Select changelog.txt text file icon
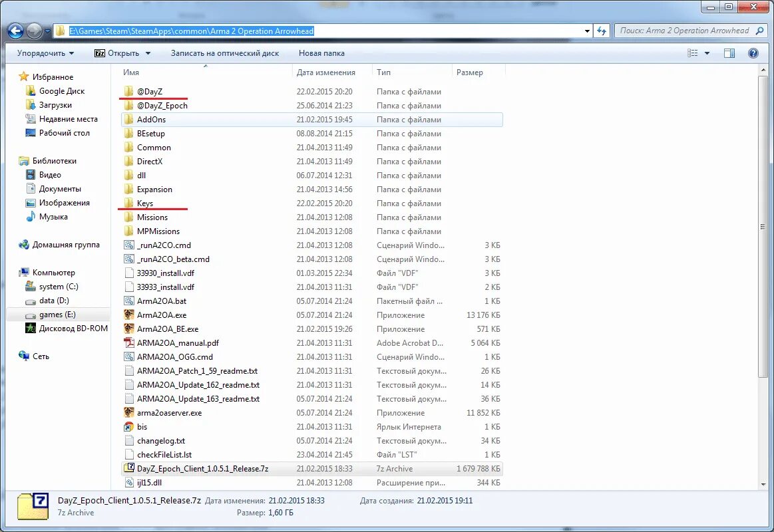This screenshot has width=774, height=532. 129,441
